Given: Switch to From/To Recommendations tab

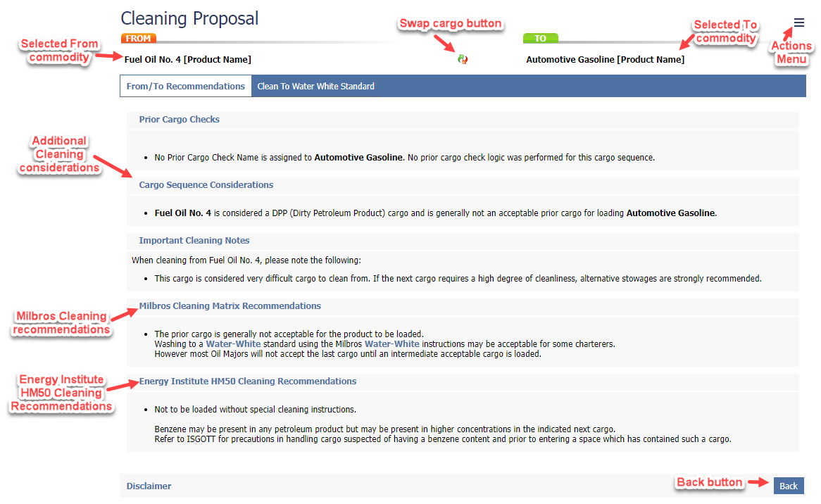Looking at the screenshot, I should (x=186, y=87).
